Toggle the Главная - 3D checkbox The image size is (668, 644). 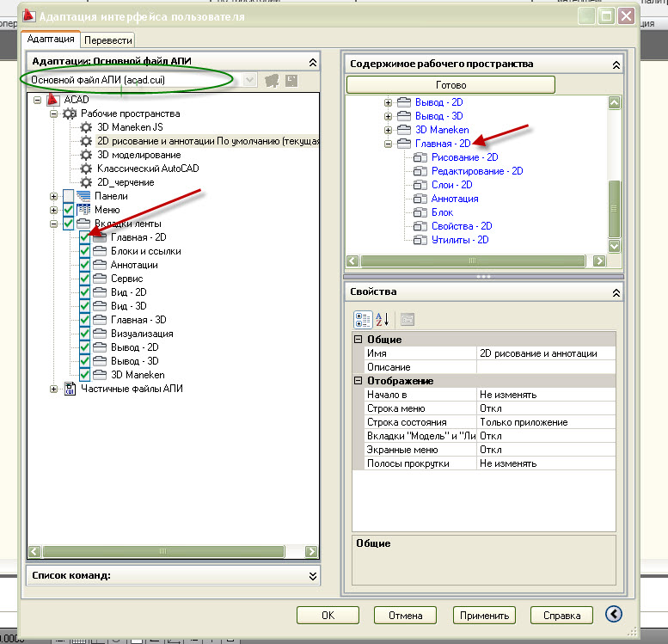coord(85,320)
